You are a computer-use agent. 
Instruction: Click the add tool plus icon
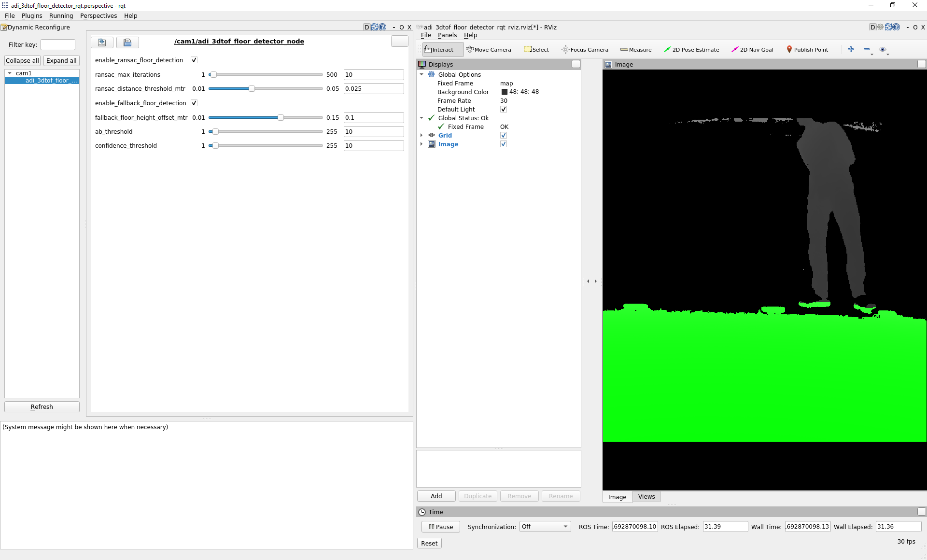(851, 49)
